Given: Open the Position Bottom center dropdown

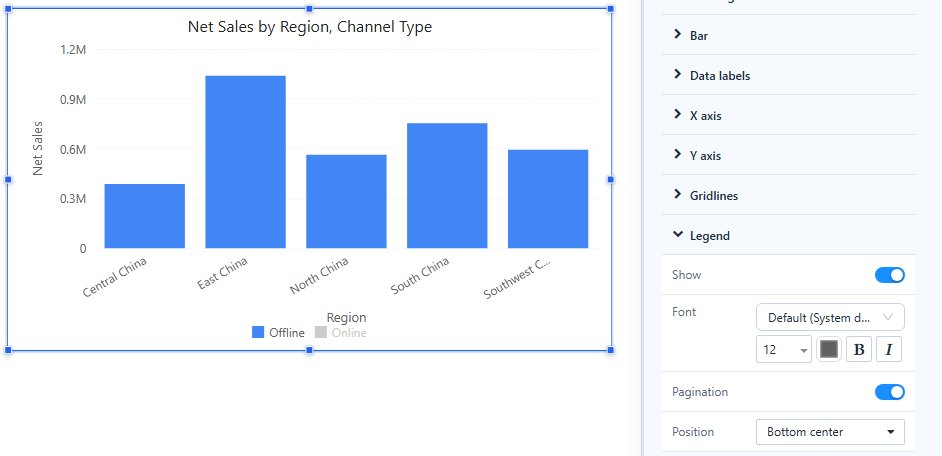Looking at the screenshot, I should (x=830, y=432).
